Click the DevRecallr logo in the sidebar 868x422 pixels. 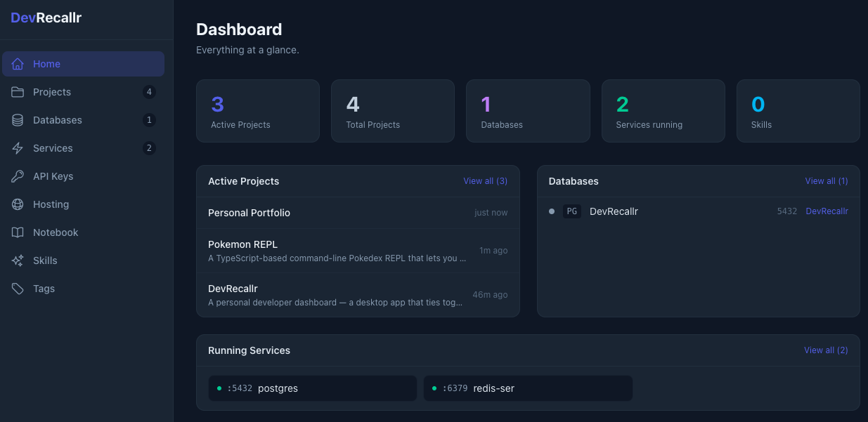point(46,18)
